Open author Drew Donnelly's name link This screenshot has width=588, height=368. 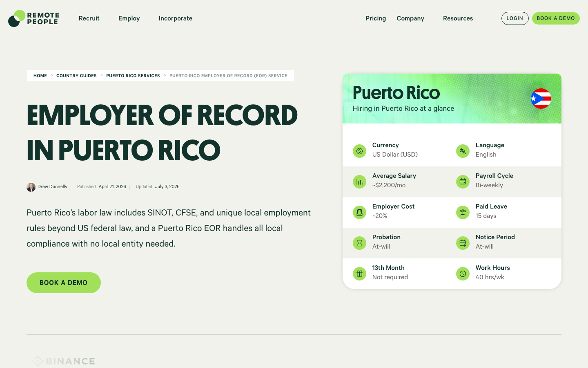52,186
